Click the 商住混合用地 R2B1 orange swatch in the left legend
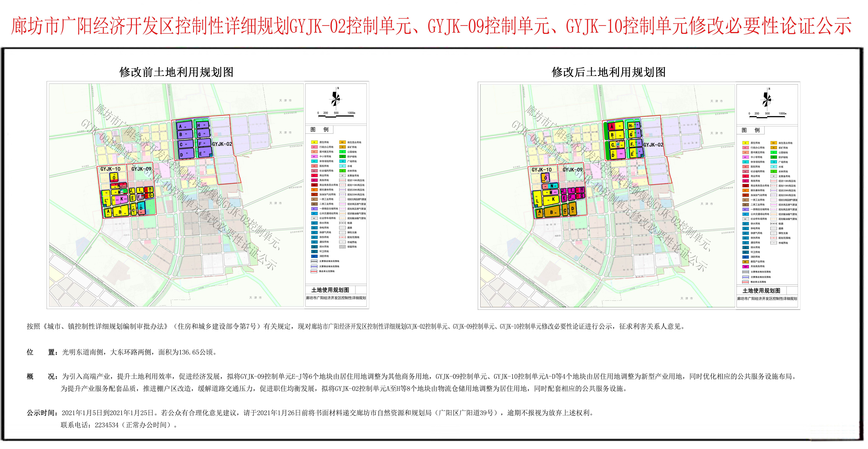This screenshot has height=449, width=868. pos(343,142)
